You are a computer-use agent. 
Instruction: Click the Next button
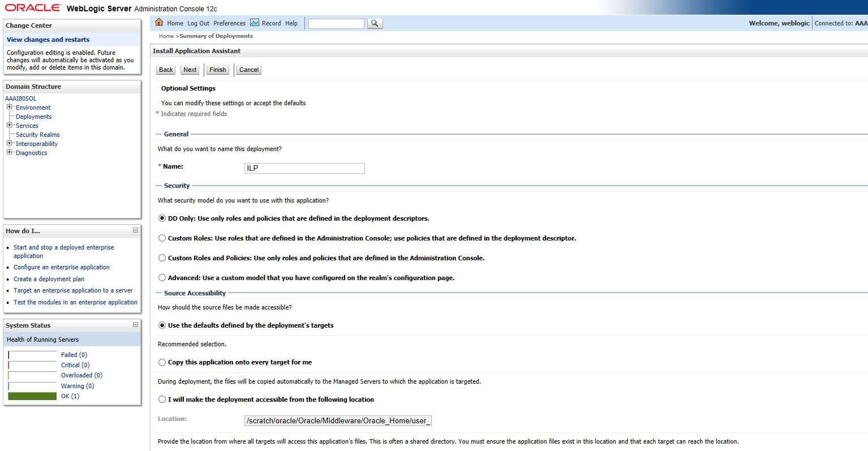(x=189, y=69)
